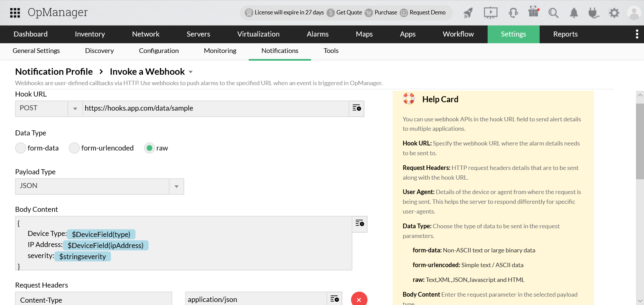The height and width of the screenshot is (305, 644).
Task: Click the $DeviceField(type) variable tag
Action: pos(101,234)
